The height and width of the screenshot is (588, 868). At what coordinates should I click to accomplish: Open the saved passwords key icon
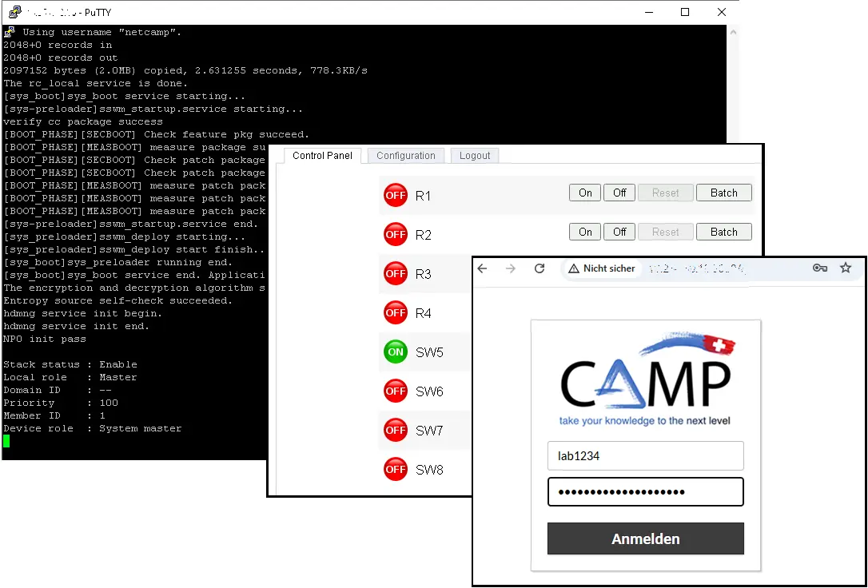tap(820, 268)
